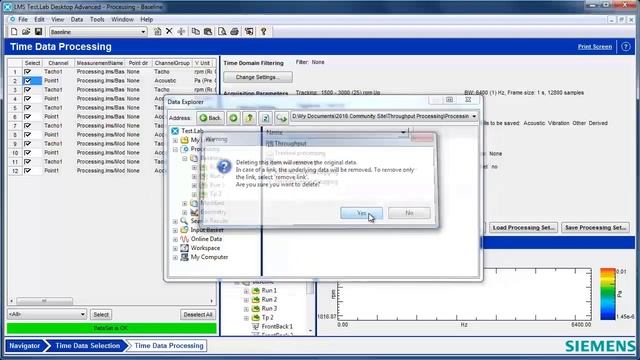Click the Print toolbar icon
Viewport: 640px width, 360px height.
234,31
